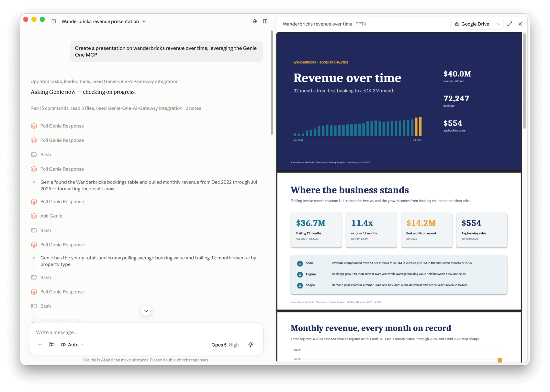This screenshot has width=550, height=392.
Task: Click the $36.7M Trailing 12 months card
Action: click(x=316, y=230)
